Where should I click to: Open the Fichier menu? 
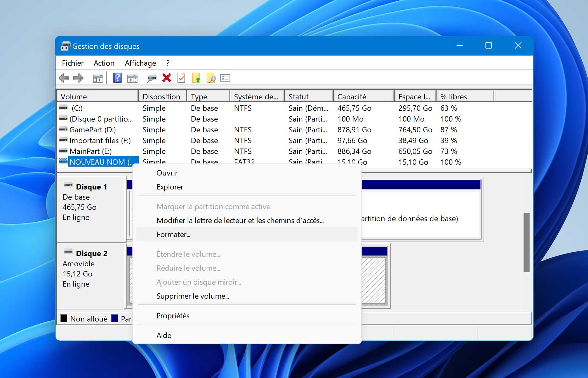pyautogui.click(x=73, y=63)
